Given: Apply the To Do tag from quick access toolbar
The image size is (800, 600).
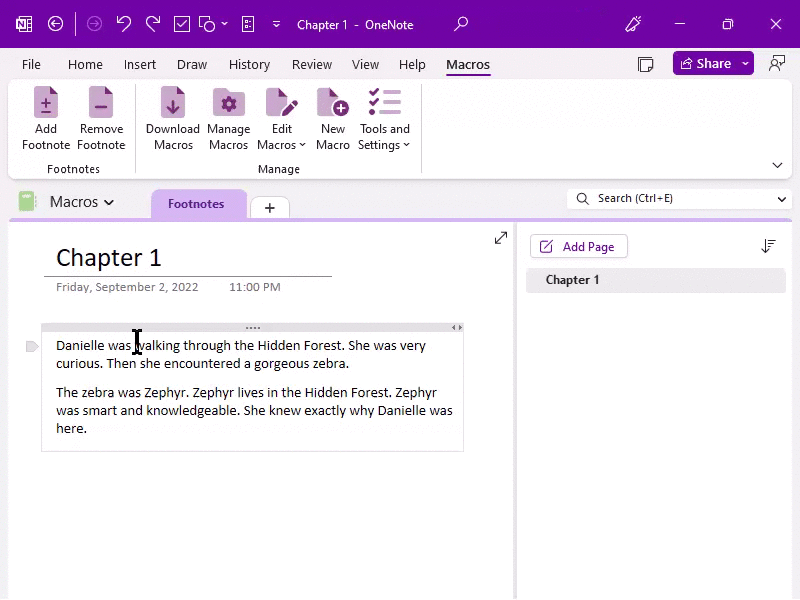Looking at the screenshot, I should (x=181, y=23).
